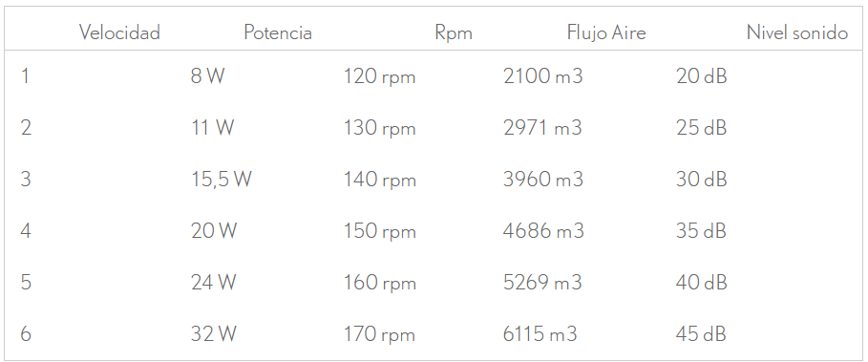
Task: Select the 24 W power cell
Action: (x=214, y=283)
